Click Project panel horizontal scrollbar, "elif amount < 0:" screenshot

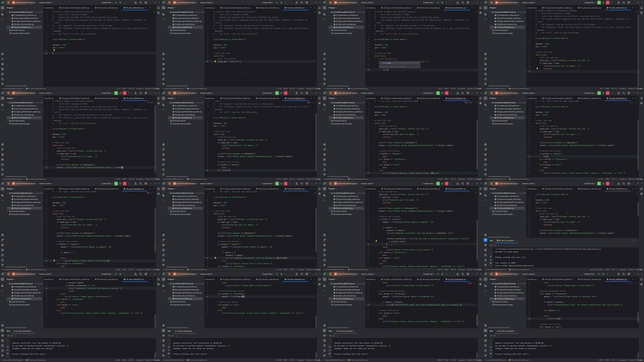tap(500, 327)
